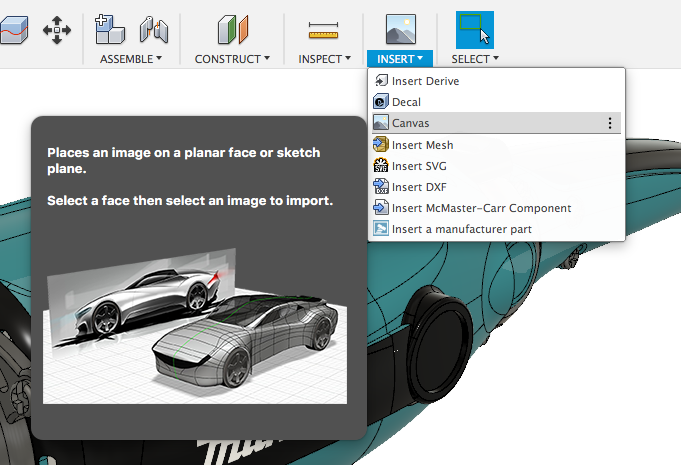Click the red curve icon at toolbar left
This screenshot has height=465, width=681.
(12, 30)
